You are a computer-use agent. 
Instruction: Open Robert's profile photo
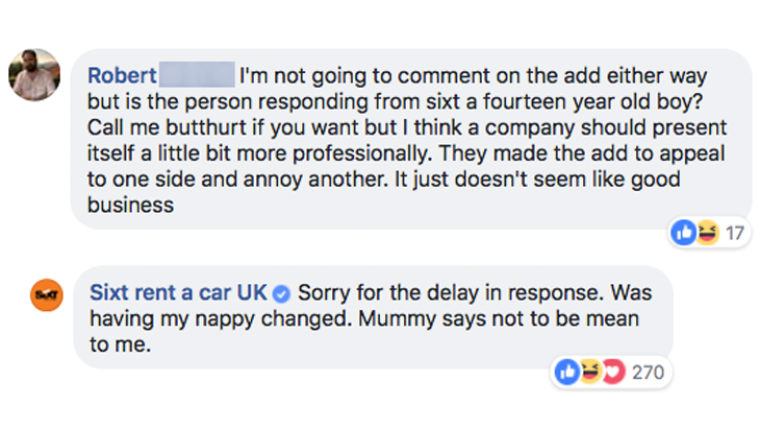pos(34,75)
